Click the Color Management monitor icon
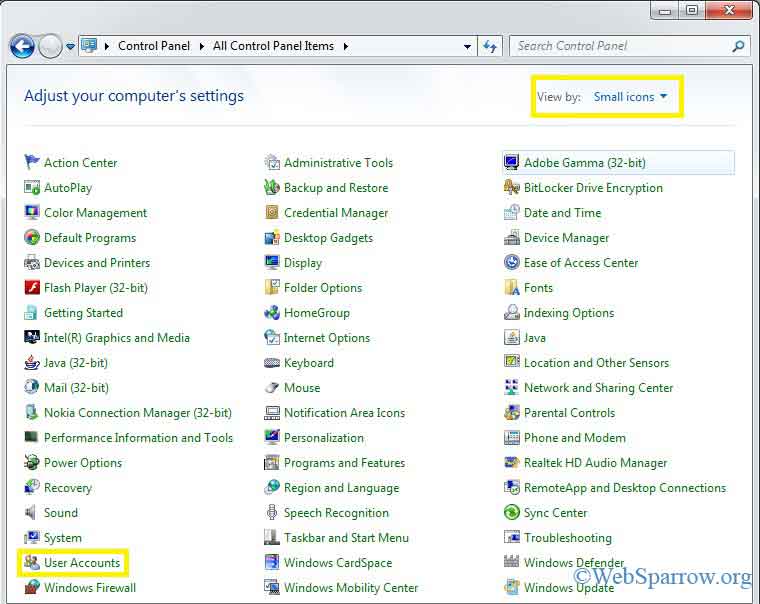The image size is (760, 604). pos(32,212)
